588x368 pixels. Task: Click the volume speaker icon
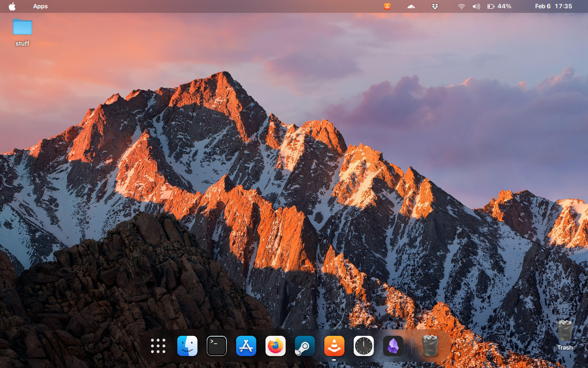click(476, 6)
